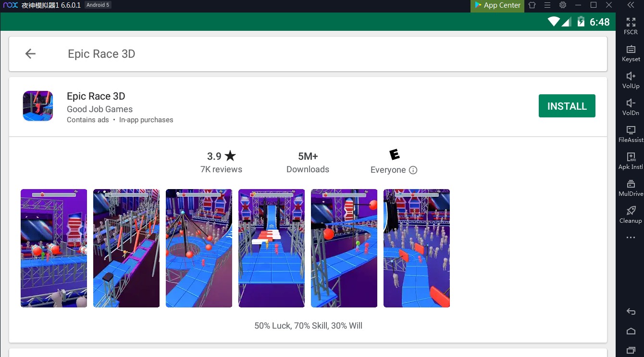Open App Center in title bar
This screenshot has width=644, height=357.
[x=497, y=5]
